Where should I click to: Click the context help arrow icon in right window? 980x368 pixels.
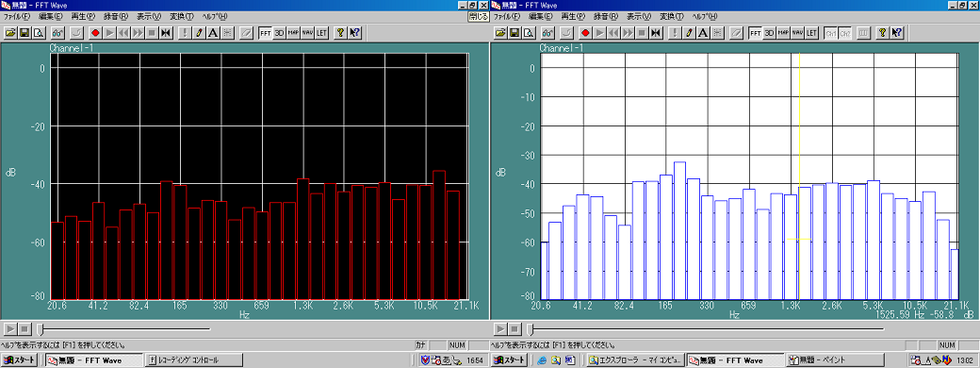point(897,32)
